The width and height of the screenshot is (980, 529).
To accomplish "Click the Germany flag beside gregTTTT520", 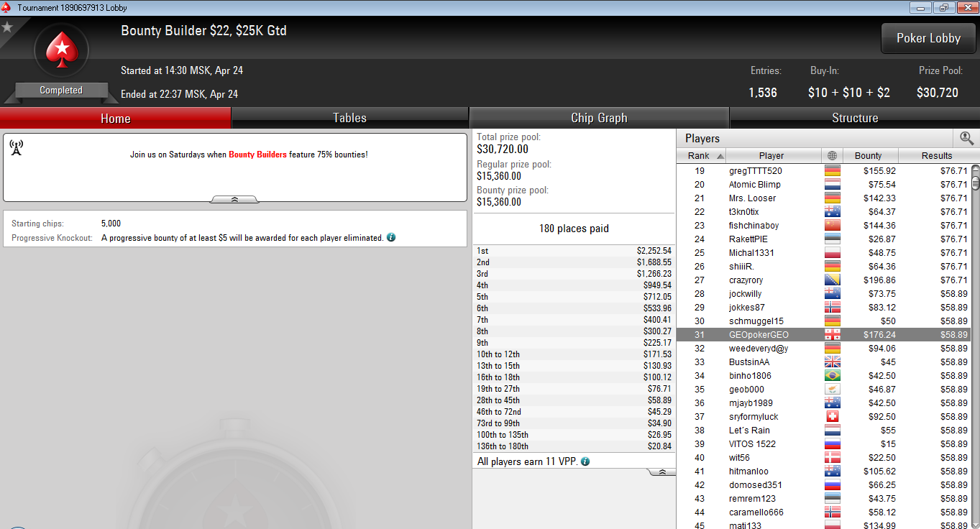I will click(833, 171).
